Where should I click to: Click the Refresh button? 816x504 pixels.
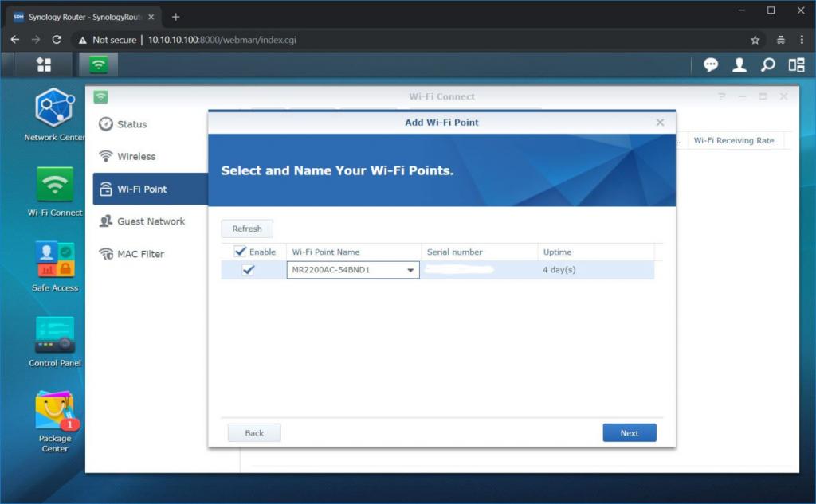247,229
